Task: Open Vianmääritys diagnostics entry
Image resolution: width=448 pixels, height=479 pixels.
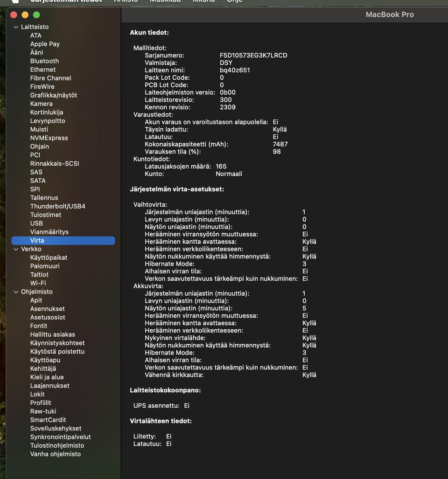Action: click(49, 232)
